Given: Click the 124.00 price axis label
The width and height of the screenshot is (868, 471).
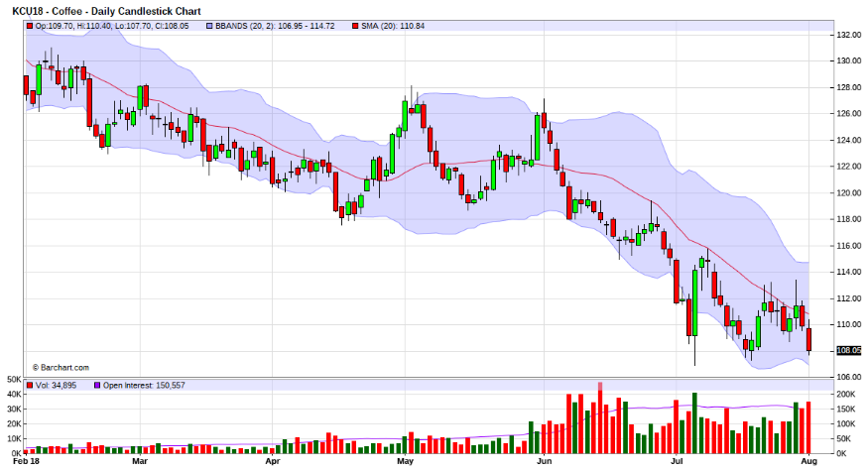Looking at the screenshot, I should point(849,140).
